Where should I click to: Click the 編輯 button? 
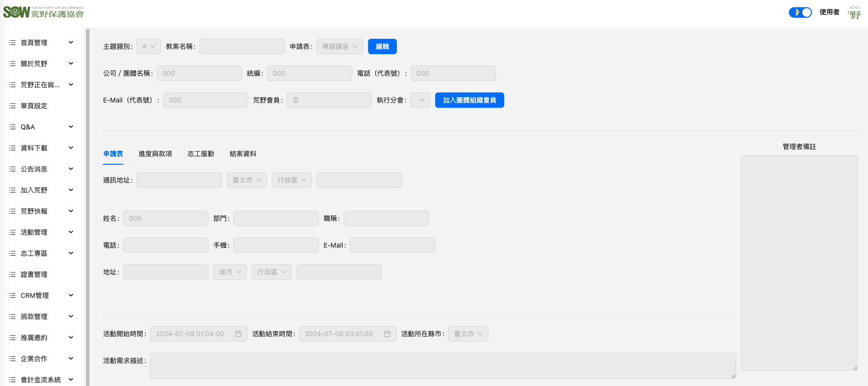(382, 46)
